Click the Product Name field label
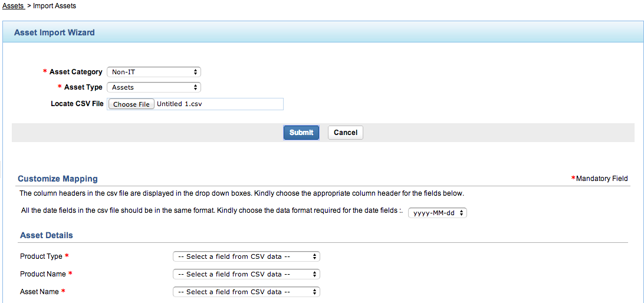This screenshot has height=303, width=644. (43, 274)
